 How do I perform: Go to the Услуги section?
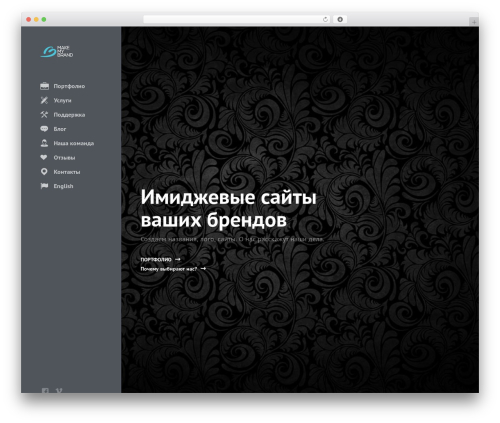click(62, 101)
